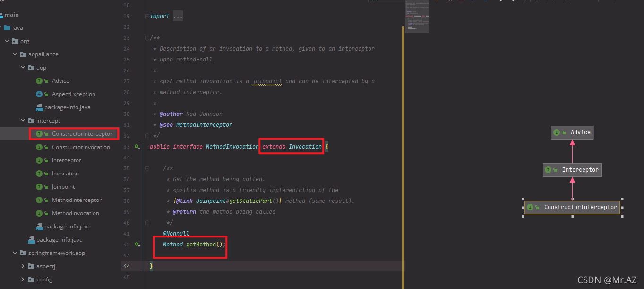
Task: Click the code minimap thumbnail
Action: (x=417, y=17)
